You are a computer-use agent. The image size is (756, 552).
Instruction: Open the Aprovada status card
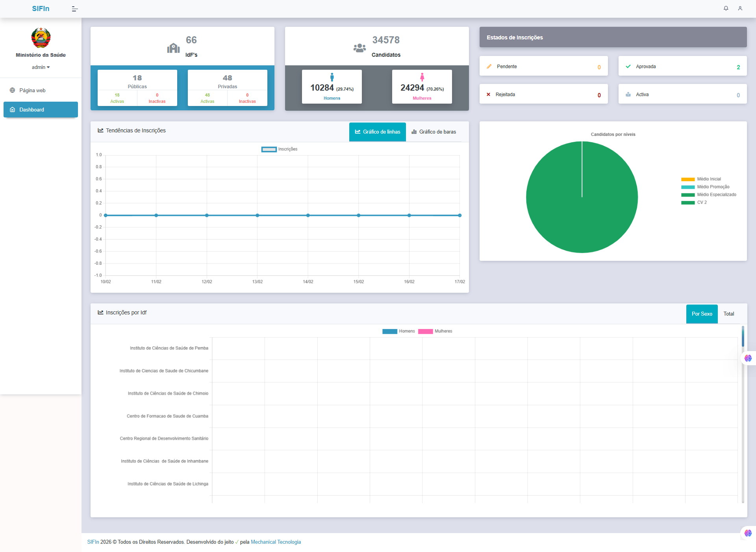point(682,66)
